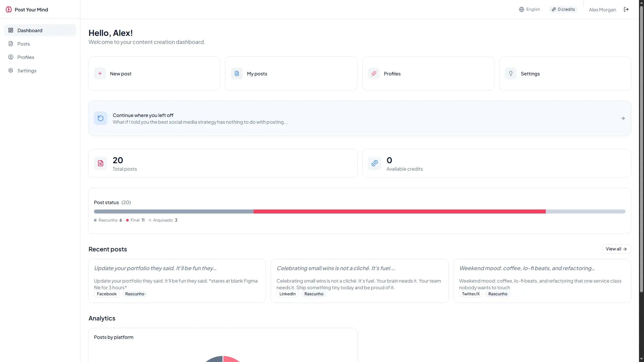
Task: Click the sparkle icon on Profiles card
Action: click(x=374, y=73)
